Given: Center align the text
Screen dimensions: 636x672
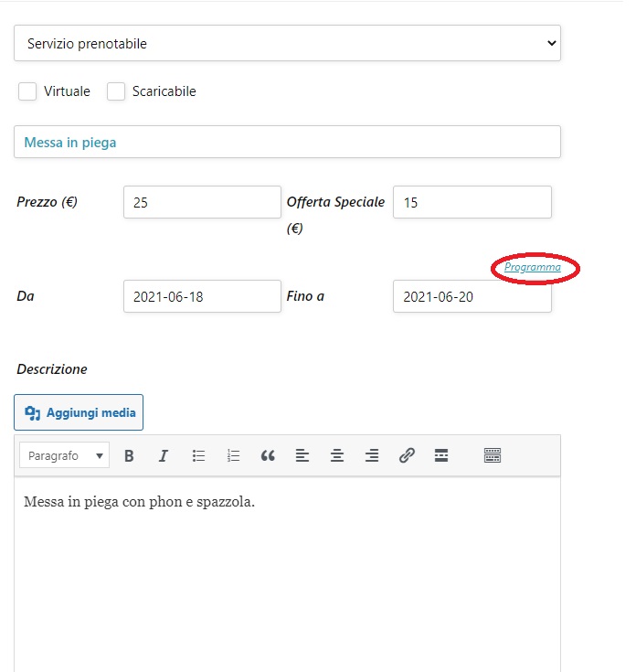Looking at the screenshot, I should point(337,455).
